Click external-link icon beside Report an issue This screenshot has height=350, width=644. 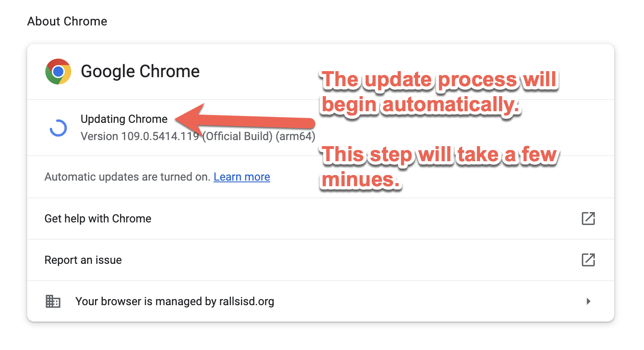tap(588, 260)
